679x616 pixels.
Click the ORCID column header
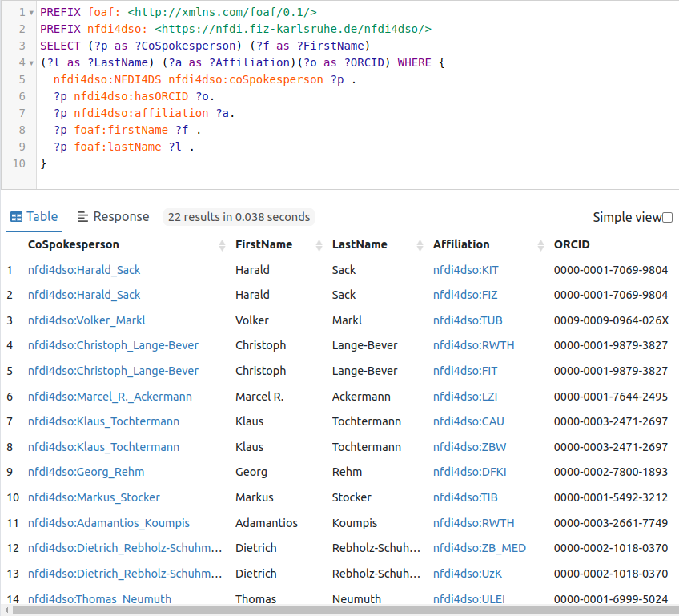572,244
